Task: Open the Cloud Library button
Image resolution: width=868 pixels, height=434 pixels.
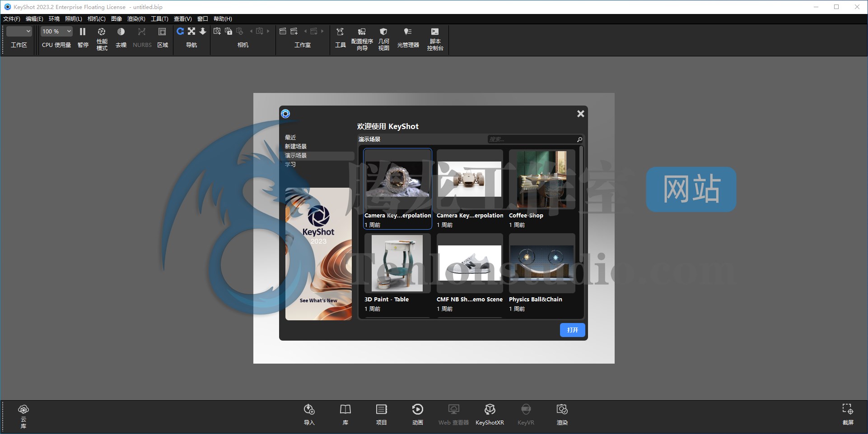Action: pyautogui.click(x=23, y=416)
